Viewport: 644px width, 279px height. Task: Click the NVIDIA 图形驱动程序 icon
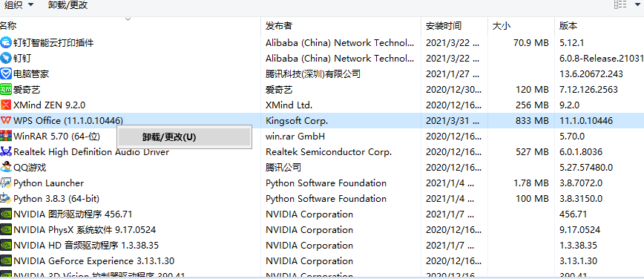point(6,214)
